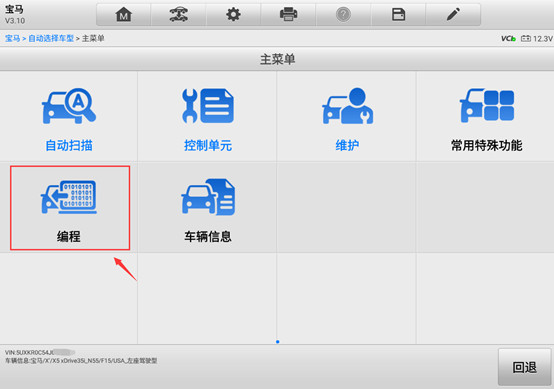
Task: Select the 编程 programming tile
Action: click(70, 208)
